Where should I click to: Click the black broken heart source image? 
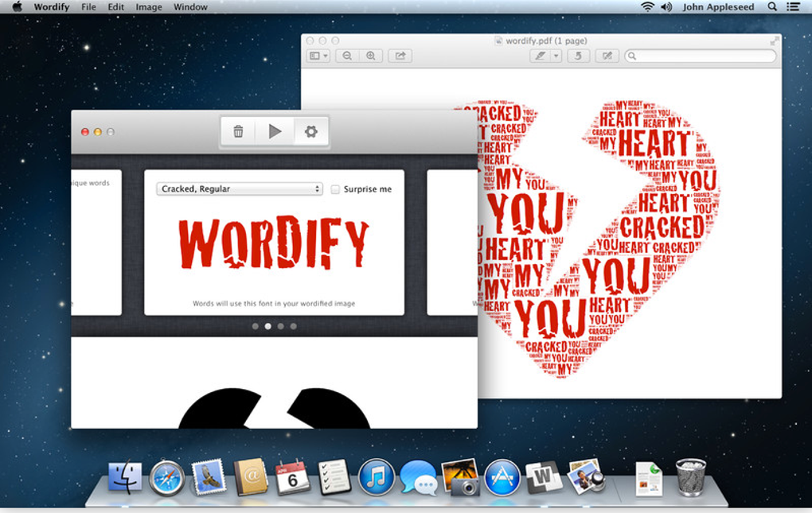[x=275, y=408]
